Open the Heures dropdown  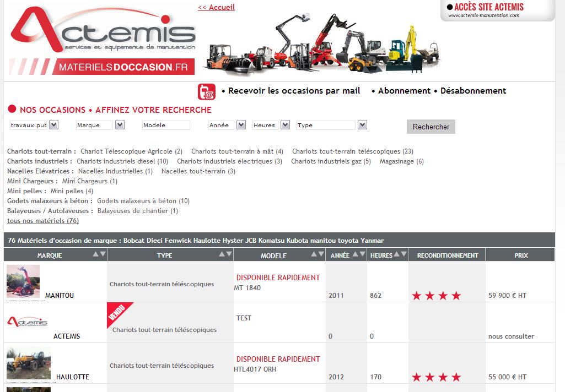(285, 125)
